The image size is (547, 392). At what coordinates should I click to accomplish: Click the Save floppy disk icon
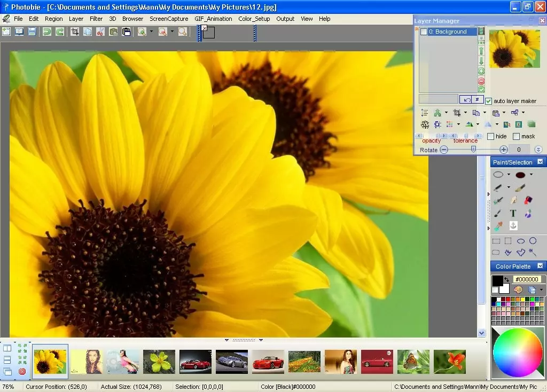[x=32, y=32]
